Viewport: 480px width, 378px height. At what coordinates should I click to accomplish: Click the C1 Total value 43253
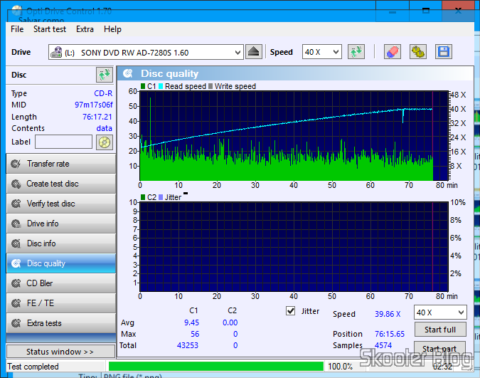(188, 345)
